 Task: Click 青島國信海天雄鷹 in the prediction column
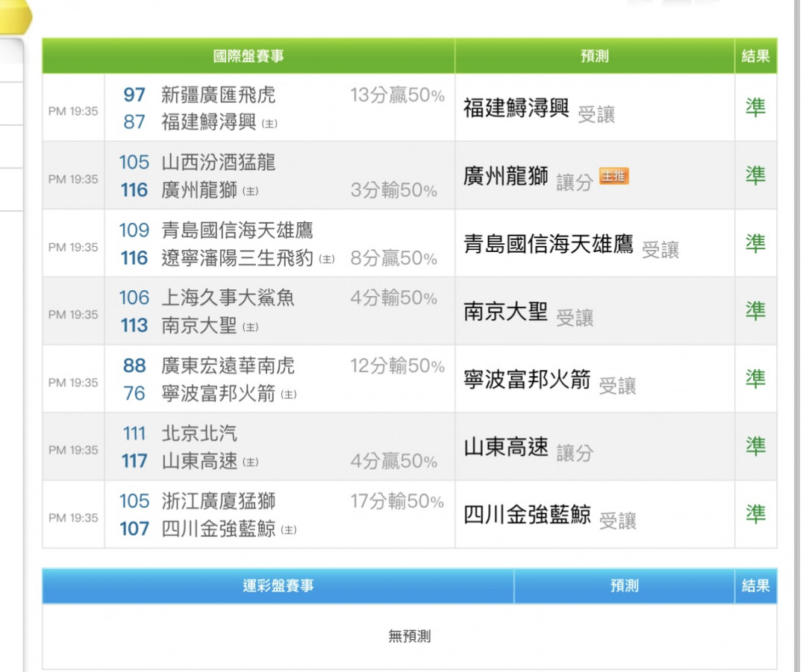click(549, 244)
